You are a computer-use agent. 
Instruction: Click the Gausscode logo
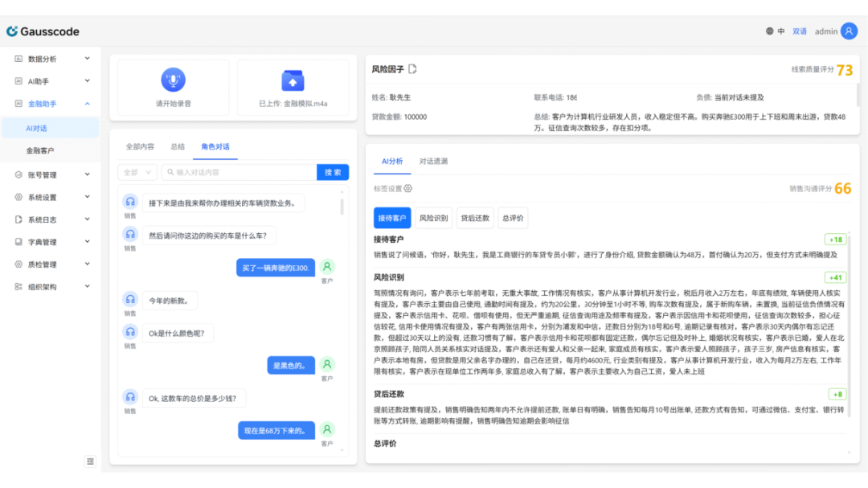click(x=43, y=31)
